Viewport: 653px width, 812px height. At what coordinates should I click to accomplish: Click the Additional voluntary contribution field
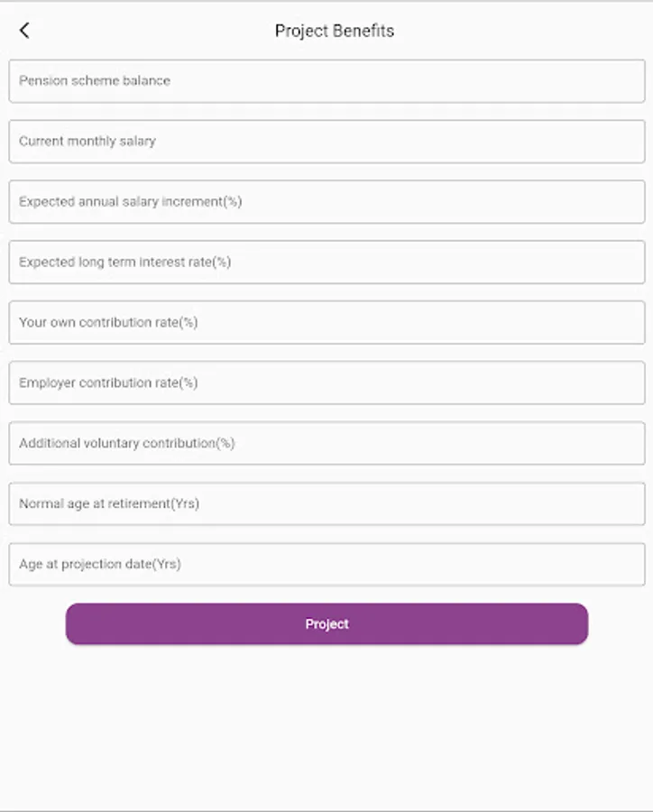pyautogui.click(x=326, y=444)
